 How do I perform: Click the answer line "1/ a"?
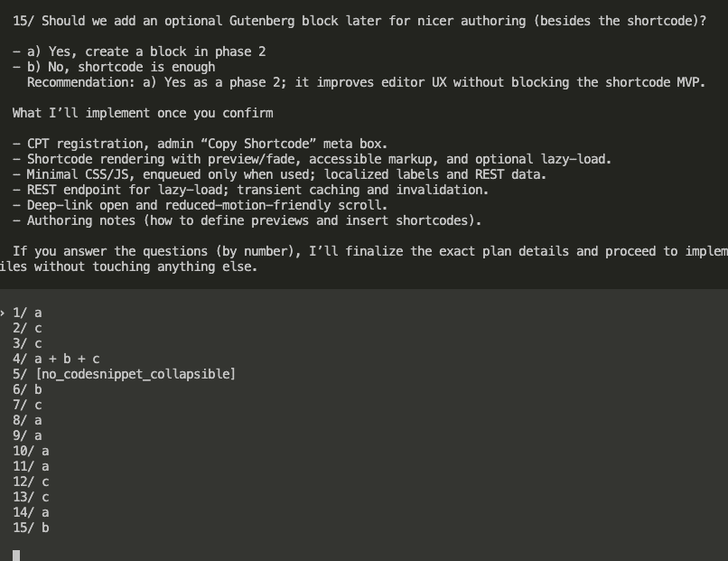pos(27,313)
